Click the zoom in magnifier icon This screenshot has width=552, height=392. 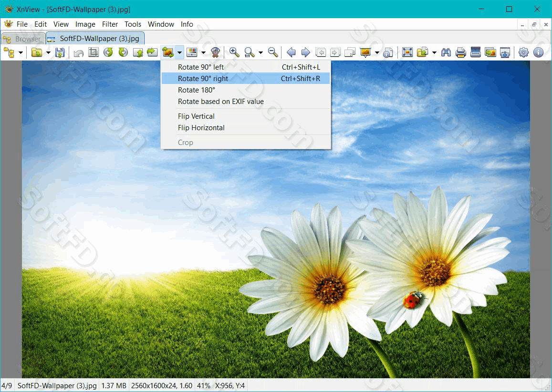click(234, 52)
